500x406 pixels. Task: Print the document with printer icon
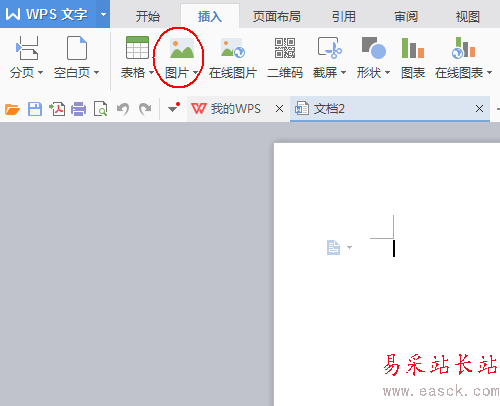tap(79, 109)
